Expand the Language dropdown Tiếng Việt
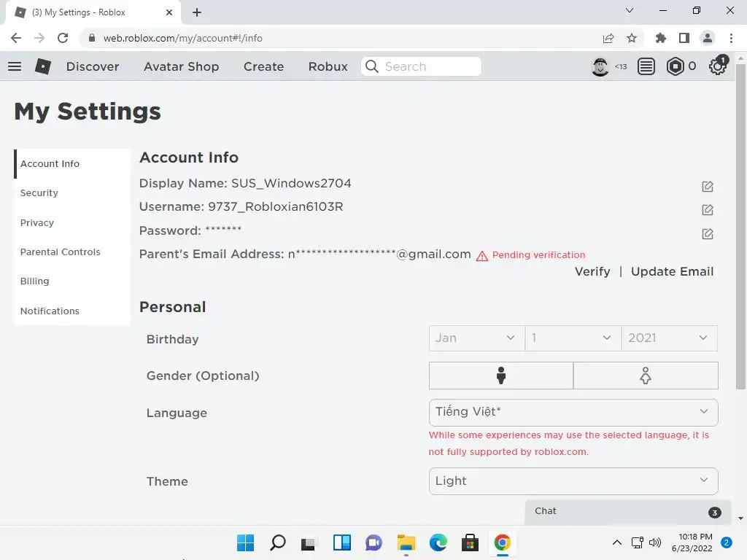 pyautogui.click(x=573, y=413)
